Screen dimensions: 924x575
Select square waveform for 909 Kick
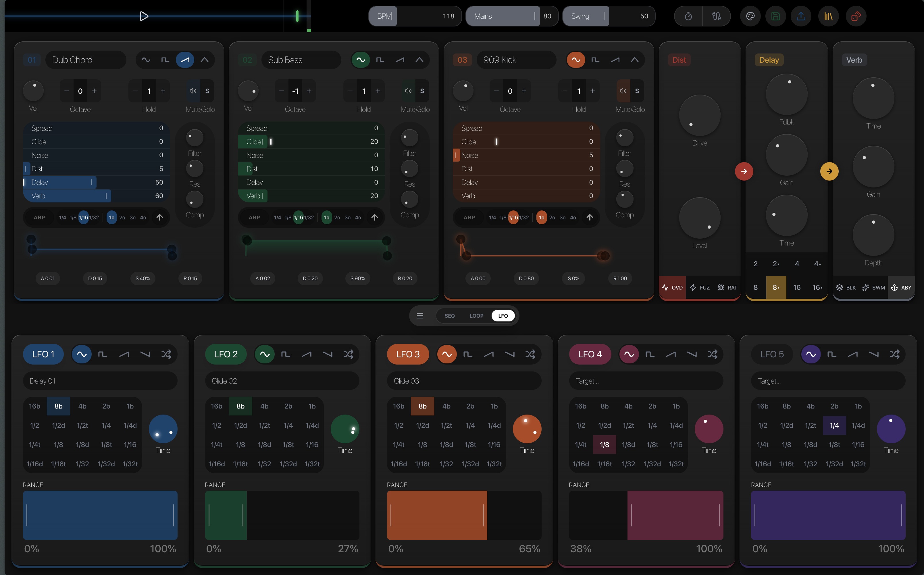point(595,60)
